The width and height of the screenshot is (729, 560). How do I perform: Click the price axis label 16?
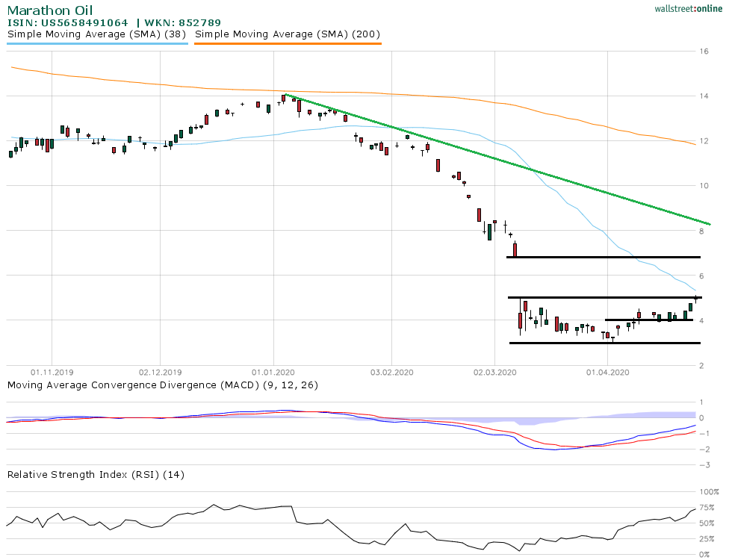click(704, 52)
